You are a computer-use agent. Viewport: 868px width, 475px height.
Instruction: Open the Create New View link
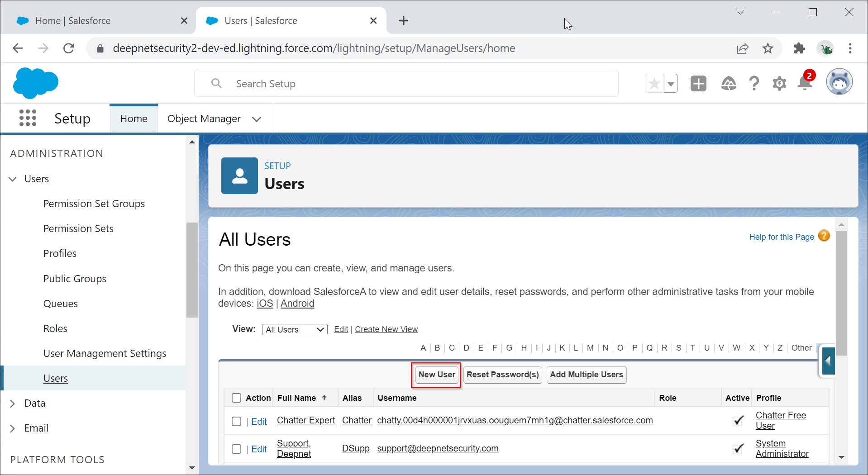(386, 329)
